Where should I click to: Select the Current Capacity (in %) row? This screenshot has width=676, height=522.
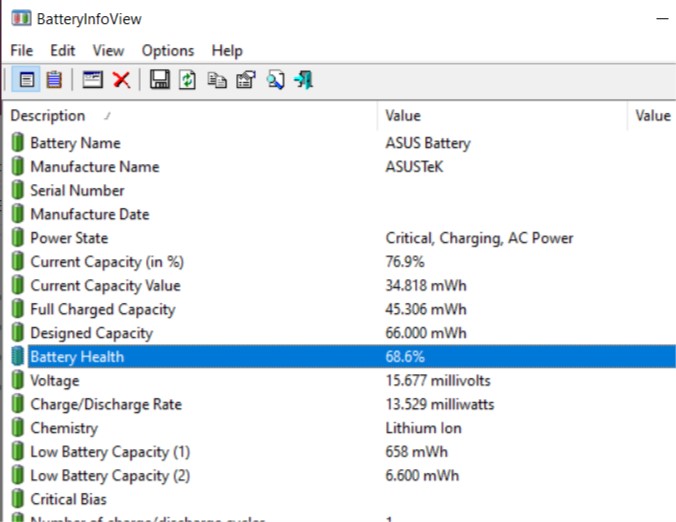pyautogui.click(x=107, y=262)
